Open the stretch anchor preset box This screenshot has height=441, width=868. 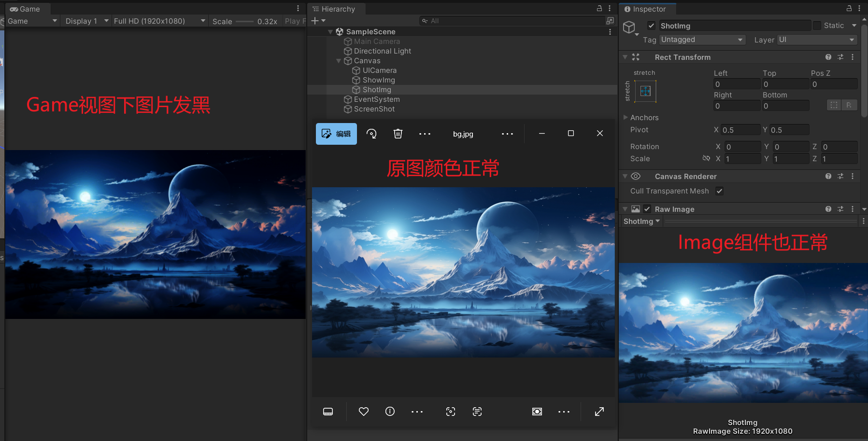tap(645, 91)
